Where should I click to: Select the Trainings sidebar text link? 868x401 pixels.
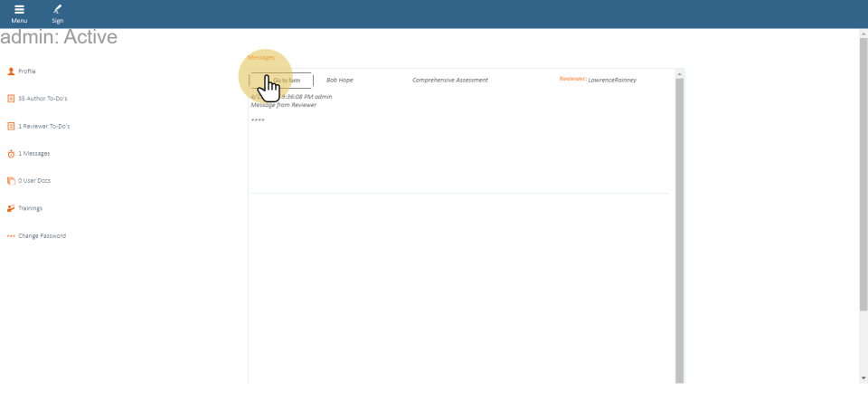click(x=31, y=208)
